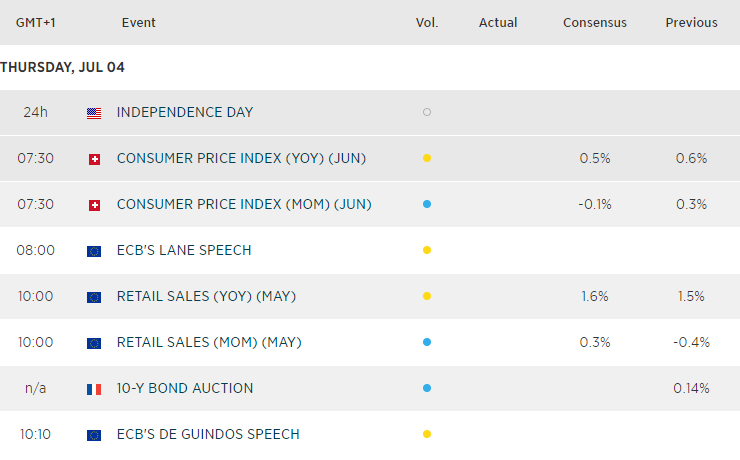Click the US flag beside Independence Day
The height and width of the screenshot is (460, 740).
pos(94,113)
